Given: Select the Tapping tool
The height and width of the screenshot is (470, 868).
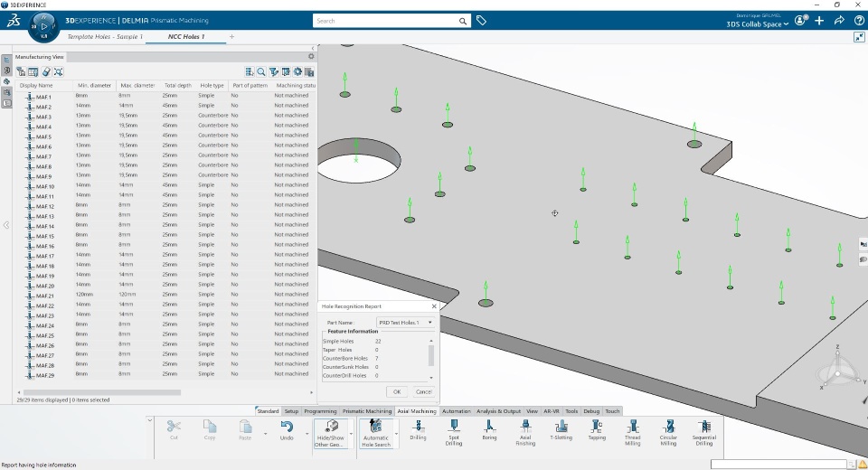Looking at the screenshot, I should [597, 430].
